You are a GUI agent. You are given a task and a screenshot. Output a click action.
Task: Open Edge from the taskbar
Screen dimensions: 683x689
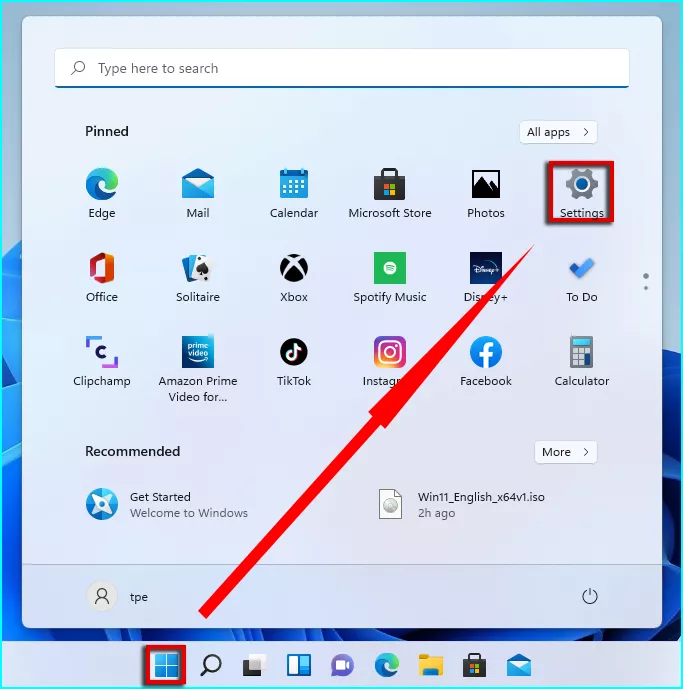click(x=387, y=665)
